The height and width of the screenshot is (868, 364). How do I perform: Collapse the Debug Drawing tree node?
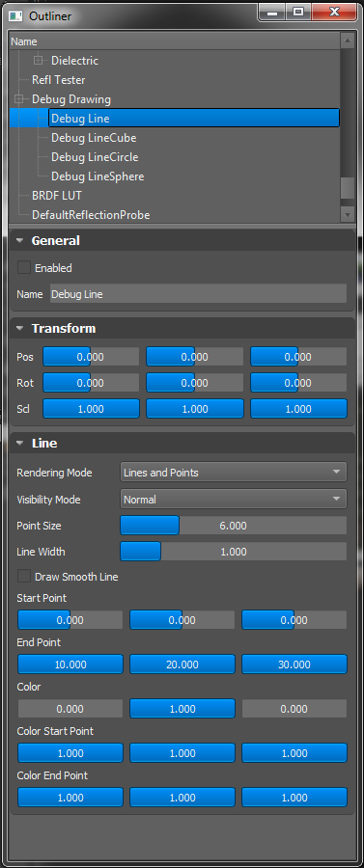click(x=19, y=99)
